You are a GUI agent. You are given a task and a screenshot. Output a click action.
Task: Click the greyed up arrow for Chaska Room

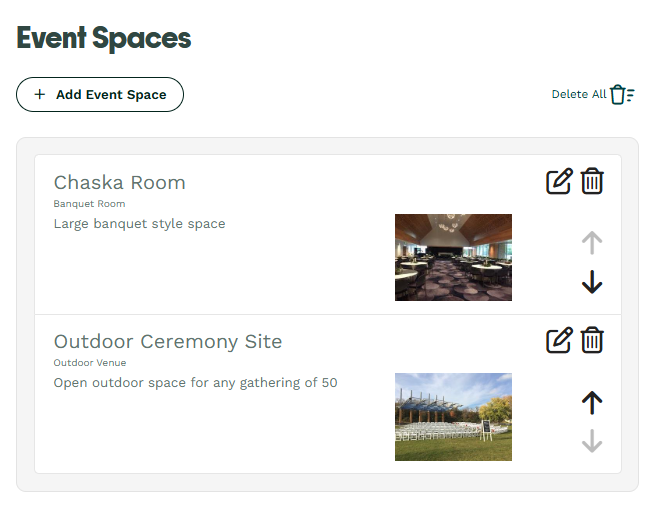click(592, 243)
